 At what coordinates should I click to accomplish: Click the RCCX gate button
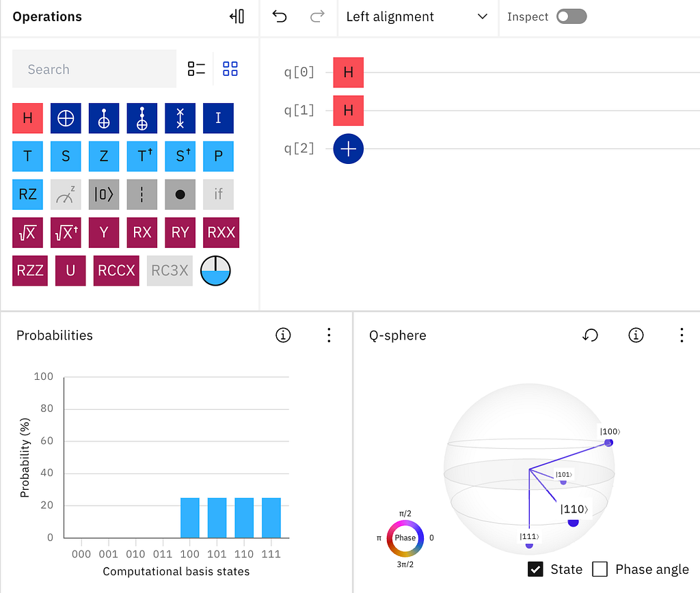(x=116, y=271)
